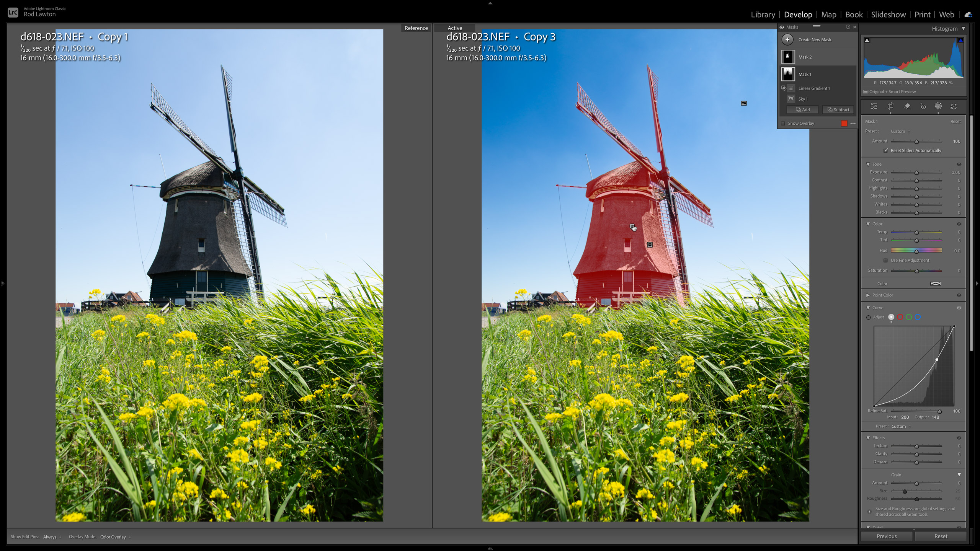This screenshot has width=980, height=551.
Task: Open the Slideshow module
Action: (x=888, y=15)
